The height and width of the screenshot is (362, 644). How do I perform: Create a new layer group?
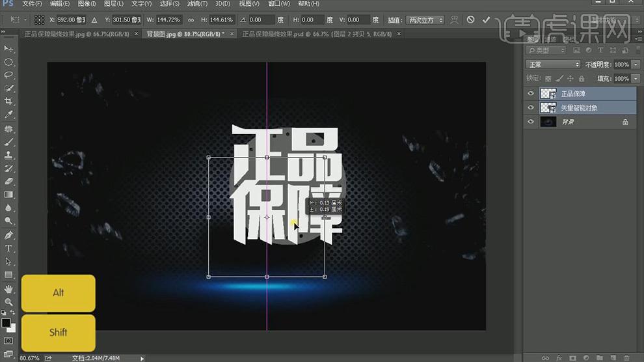(x=600, y=358)
